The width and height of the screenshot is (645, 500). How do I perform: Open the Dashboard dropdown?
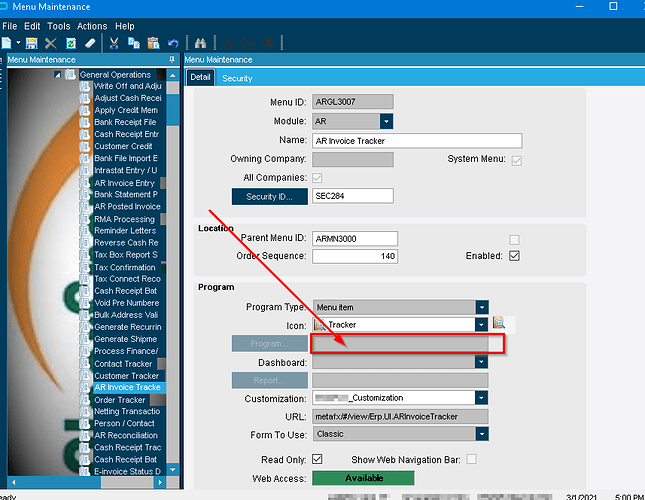point(481,362)
